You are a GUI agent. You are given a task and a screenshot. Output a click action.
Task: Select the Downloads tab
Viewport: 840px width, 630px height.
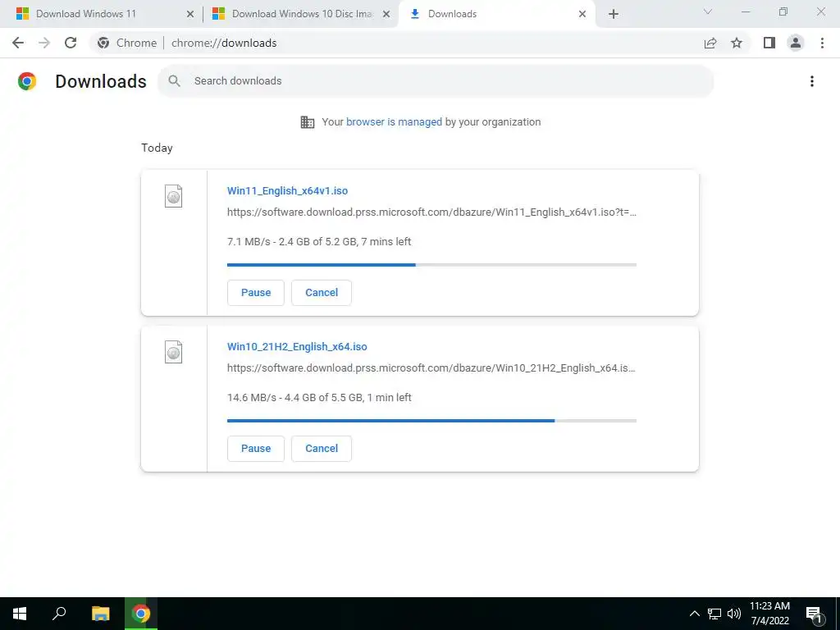(x=496, y=14)
